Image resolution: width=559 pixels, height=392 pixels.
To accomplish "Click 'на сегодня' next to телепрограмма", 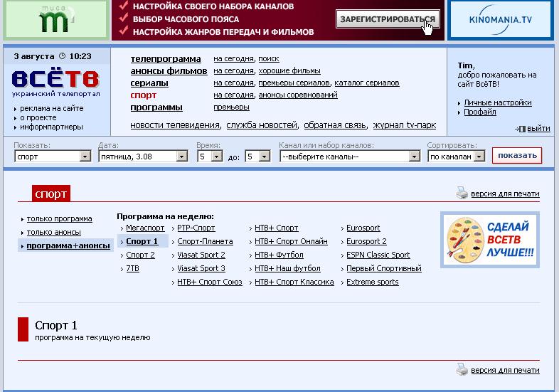I will (x=233, y=59).
